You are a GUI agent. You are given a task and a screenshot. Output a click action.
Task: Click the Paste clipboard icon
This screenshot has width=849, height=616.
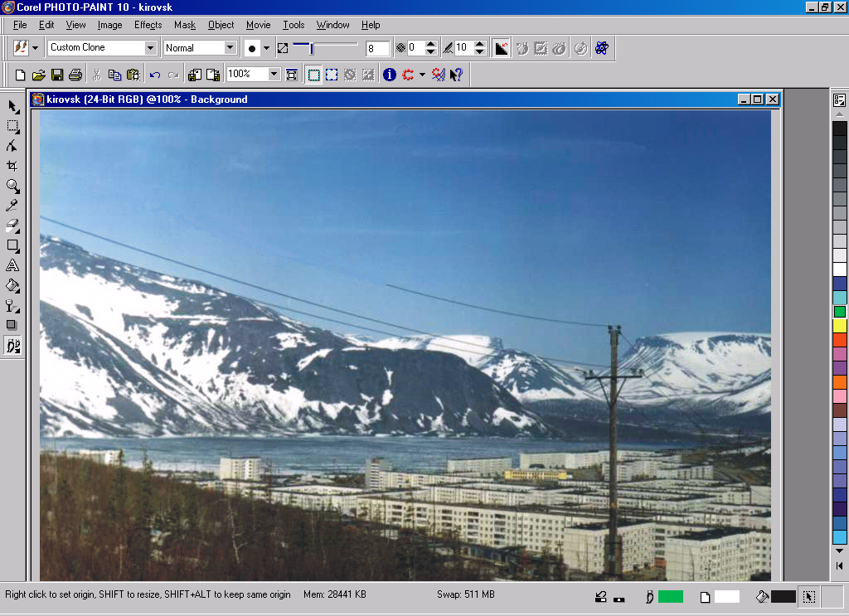[x=133, y=75]
